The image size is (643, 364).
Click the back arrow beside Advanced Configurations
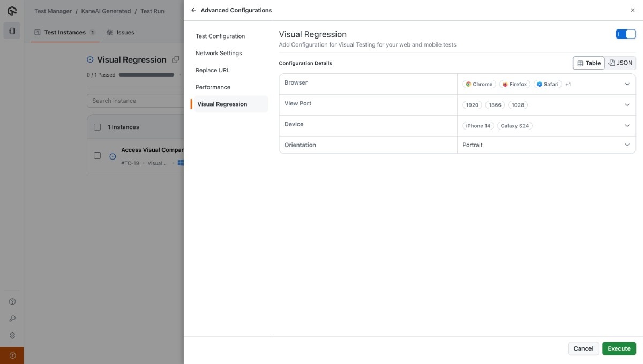(x=194, y=10)
